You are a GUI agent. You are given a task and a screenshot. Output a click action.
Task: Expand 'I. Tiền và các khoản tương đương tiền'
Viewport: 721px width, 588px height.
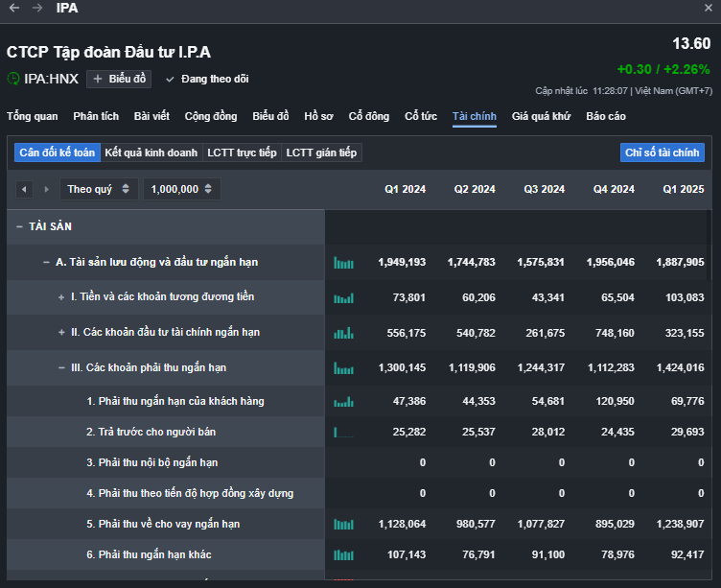pyautogui.click(x=61, y=297)
